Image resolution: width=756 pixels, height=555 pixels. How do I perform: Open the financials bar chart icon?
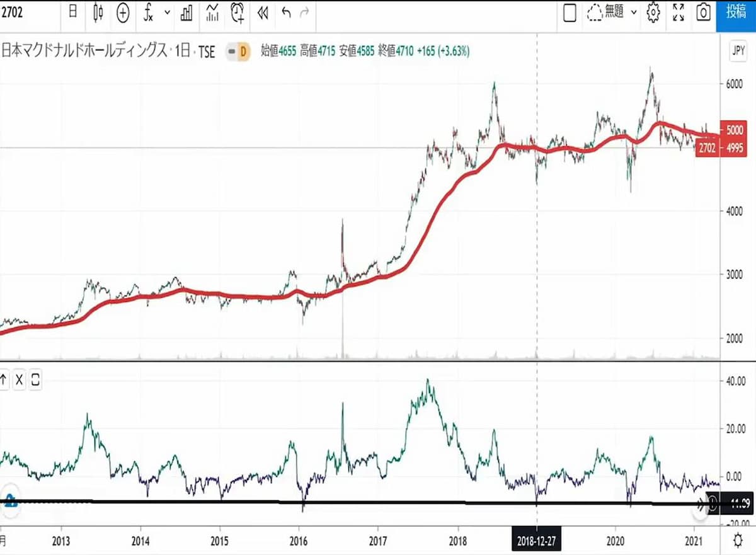(186, 13)
